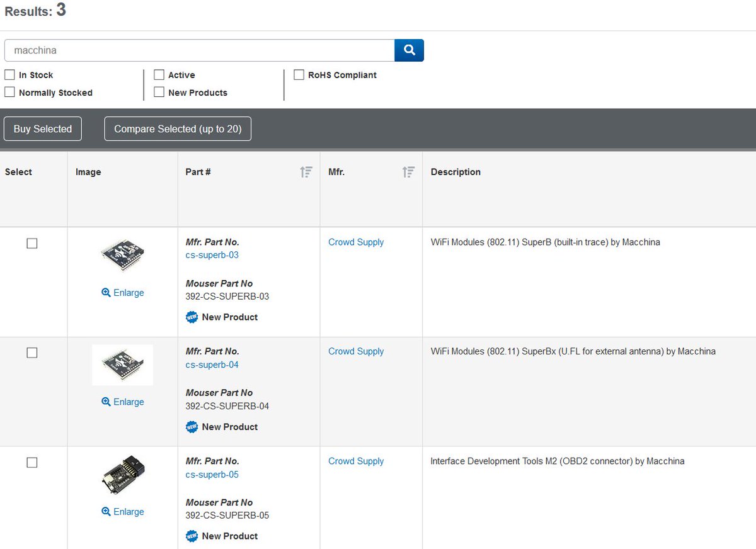Viewport: 756px width, 549px height.
Task: Click the SuperB built-in trace module thumbnail
Action: click(123, 256)
